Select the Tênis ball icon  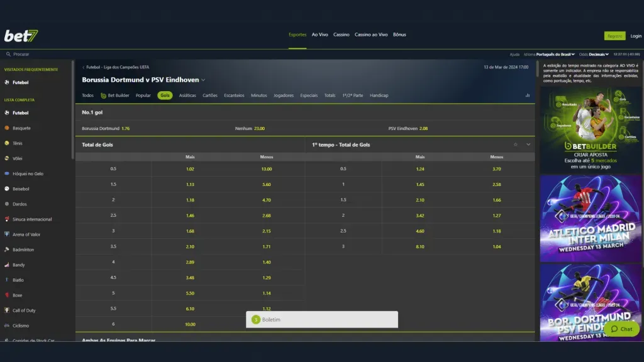[x=7, y=143]
